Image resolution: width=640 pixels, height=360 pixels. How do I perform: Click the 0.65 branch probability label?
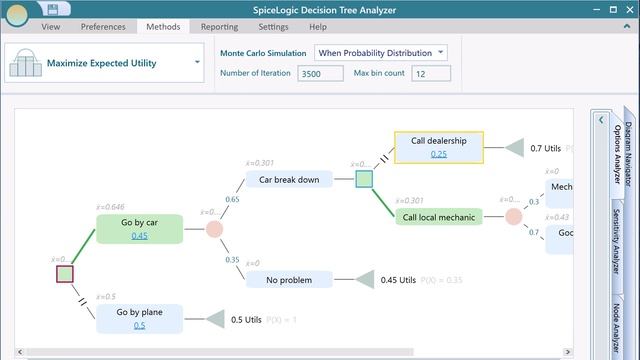[x=232, y=199]
